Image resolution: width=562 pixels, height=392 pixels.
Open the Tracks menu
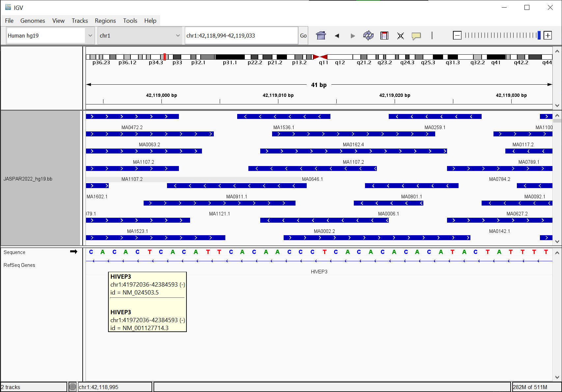click(79, 20)
